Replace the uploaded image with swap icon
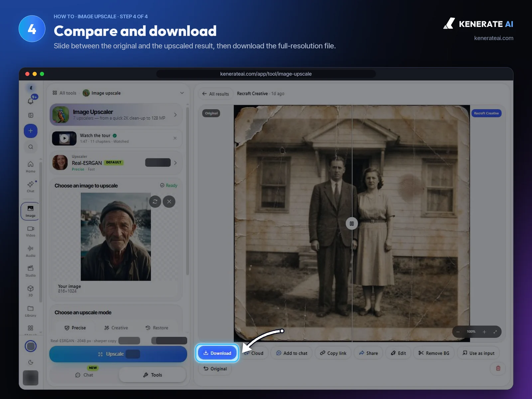532x399 pixels. pos(155,201)
